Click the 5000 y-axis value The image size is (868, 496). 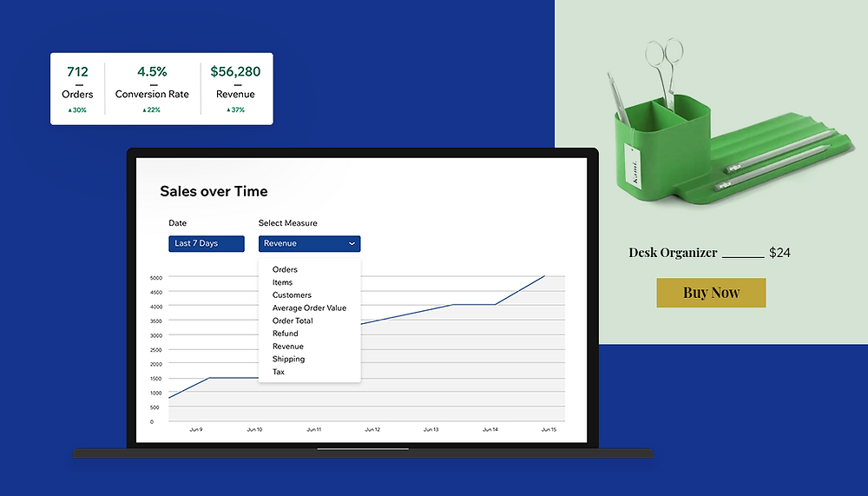(x=156, y=278)
